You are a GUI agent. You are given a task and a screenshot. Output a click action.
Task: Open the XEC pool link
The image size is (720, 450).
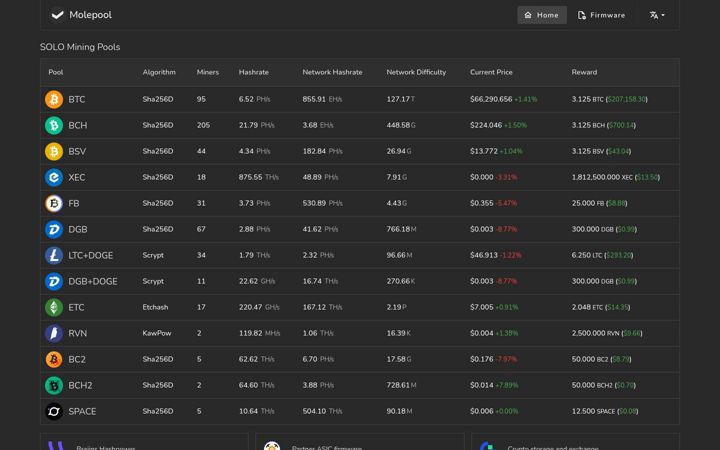[77, 177]
